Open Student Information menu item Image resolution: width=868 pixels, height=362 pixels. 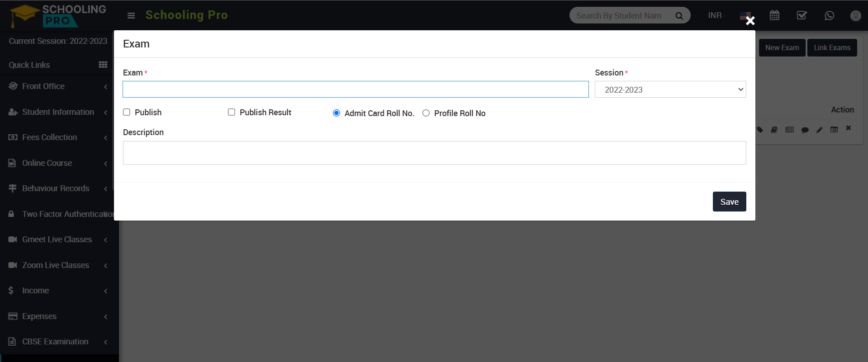point(59,112)
